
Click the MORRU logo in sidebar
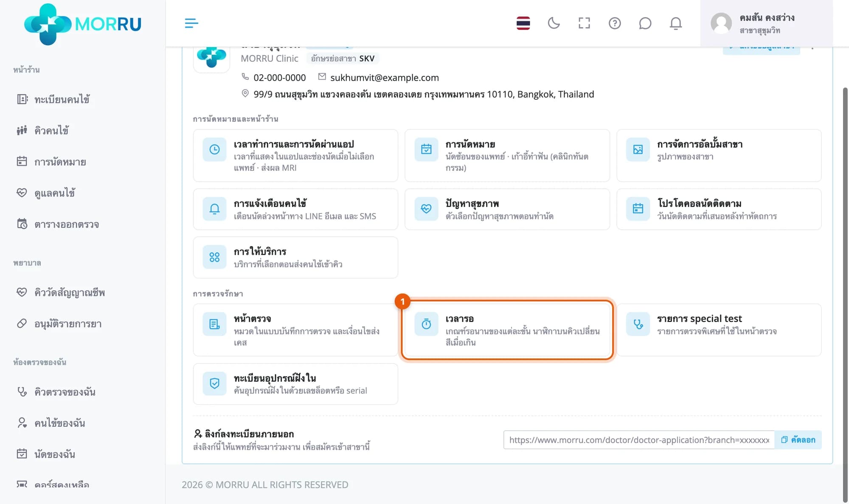pos(83,24)
